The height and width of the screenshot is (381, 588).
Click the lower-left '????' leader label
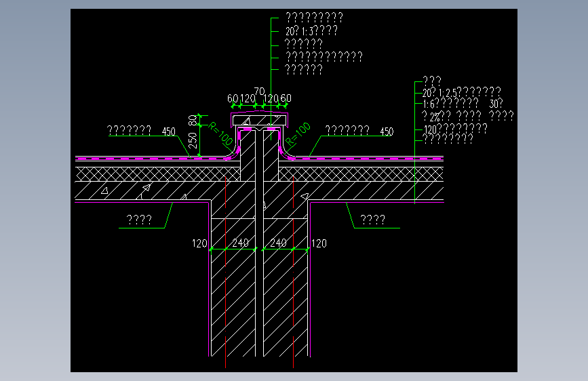click(139, 220)
